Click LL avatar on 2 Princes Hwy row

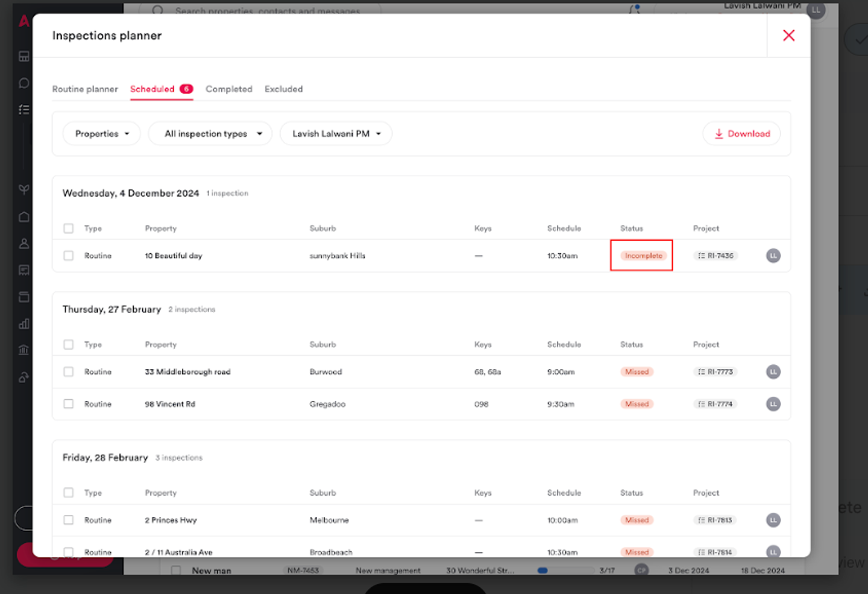point(773,520)
